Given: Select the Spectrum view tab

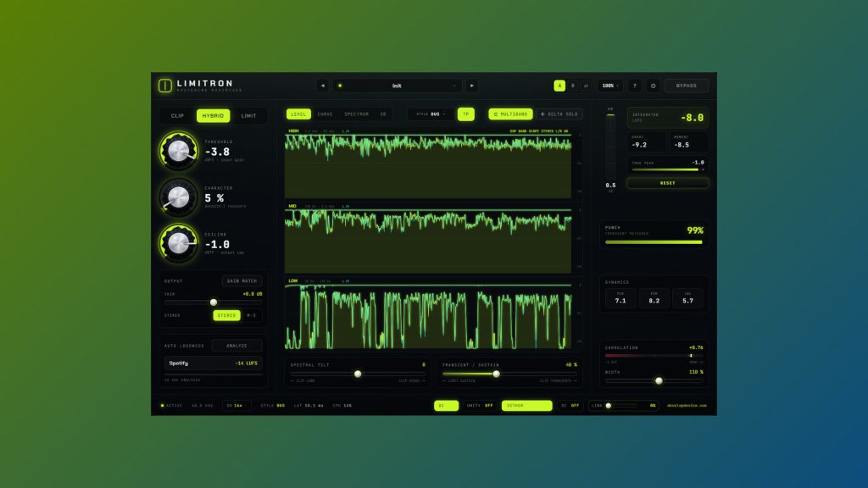Looking at the screenshot, I should coord(357,114).
